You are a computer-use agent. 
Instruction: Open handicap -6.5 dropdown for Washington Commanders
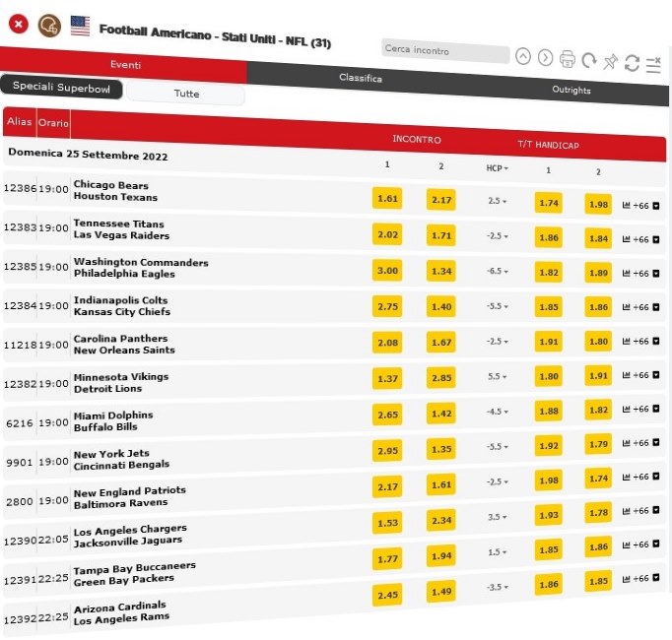pos(498,271)
